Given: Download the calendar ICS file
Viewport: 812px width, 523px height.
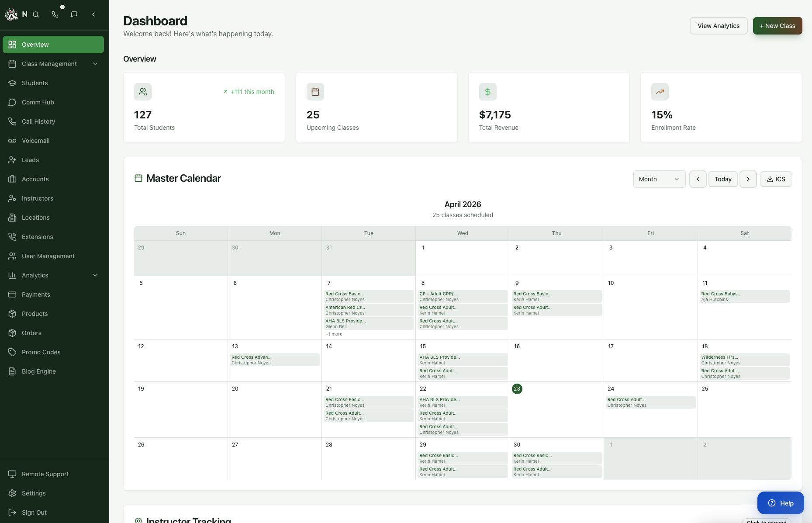Looking at the screenshot, I should [x=776, y=179].
